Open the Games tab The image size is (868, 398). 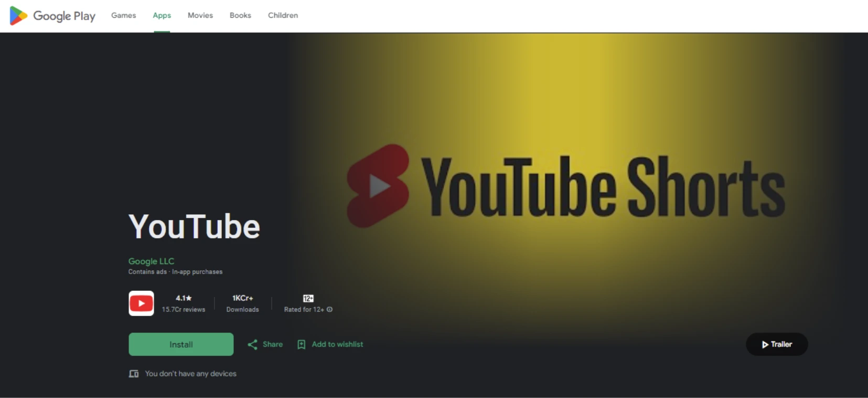[124, 15]
